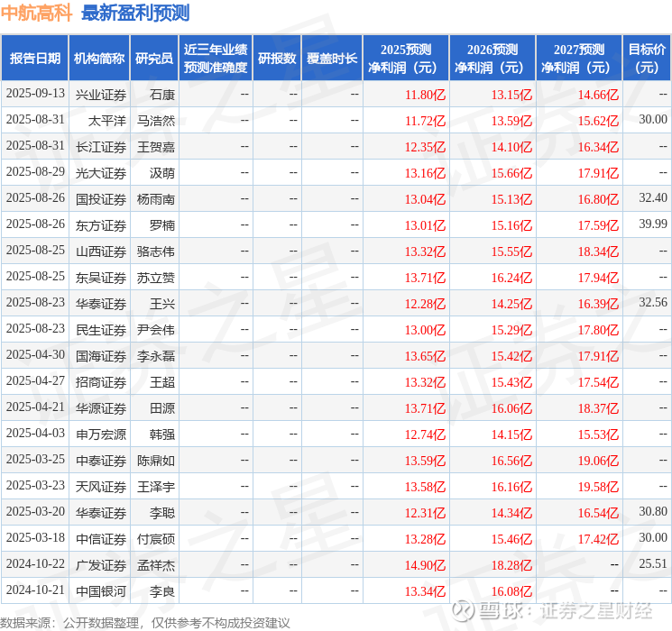The height and width of the screenshot is (631, 672).
Task: Click the 中航高科 title text
Action: (x=36, y=14)
